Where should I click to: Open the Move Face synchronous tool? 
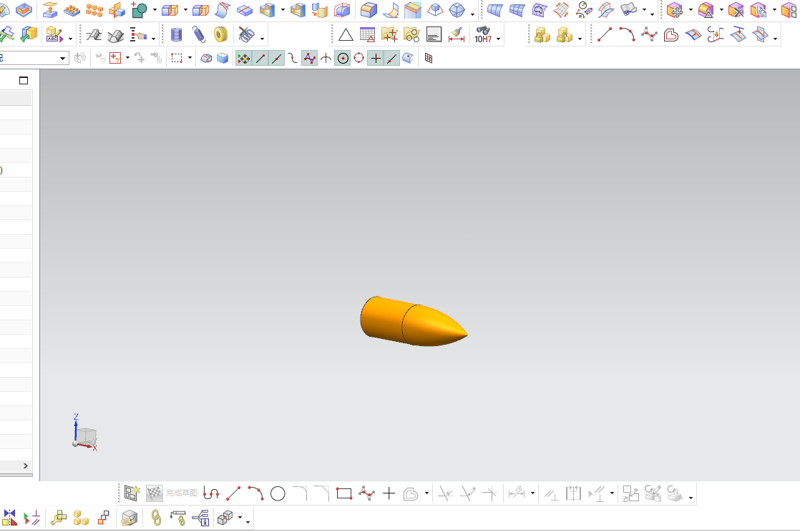[x=675, y=10]
